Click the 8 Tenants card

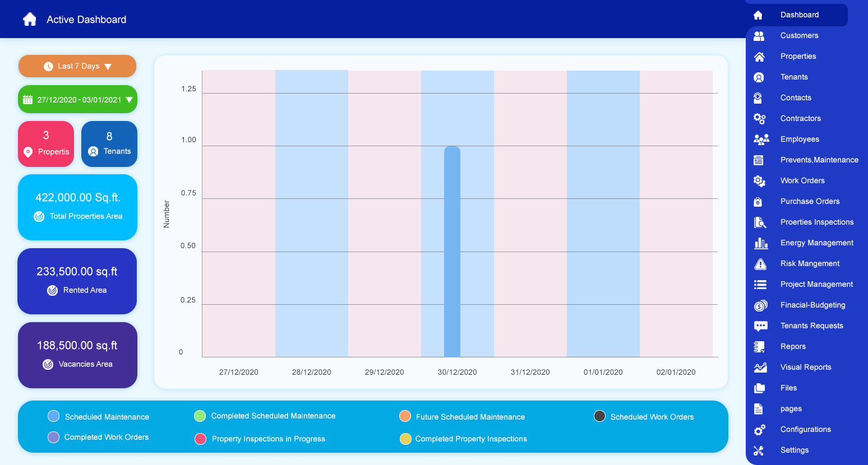click(x=109, y=144)
